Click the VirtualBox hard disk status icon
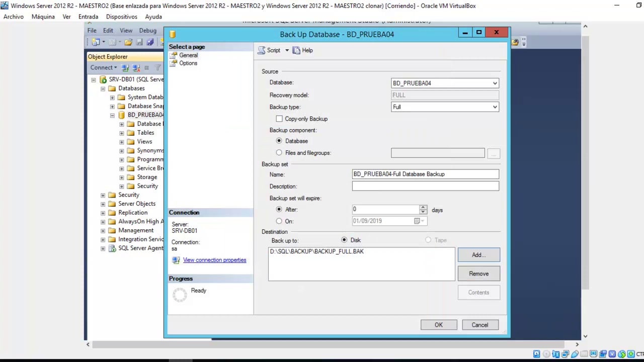 (536, 354)
